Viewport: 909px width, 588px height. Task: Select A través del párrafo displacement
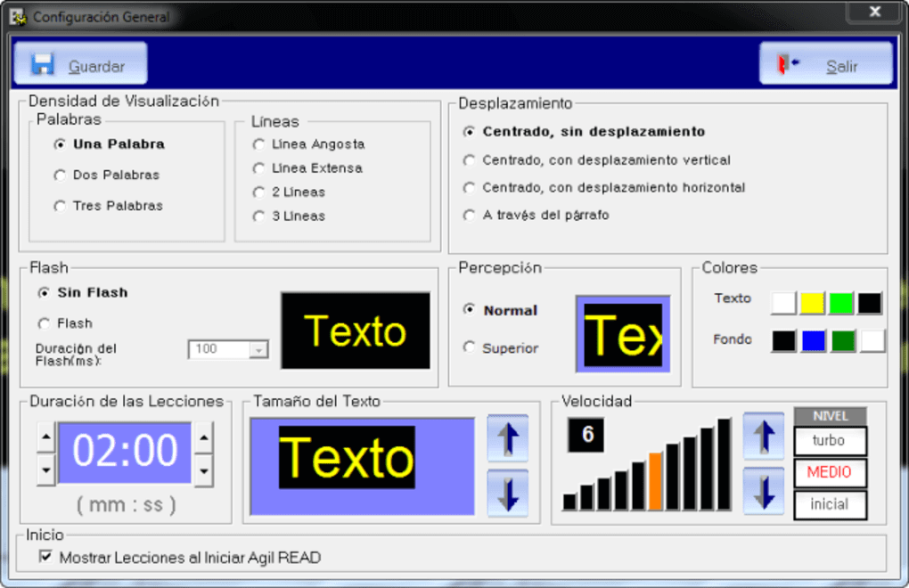pyautogui.click(x=470, y=215)
